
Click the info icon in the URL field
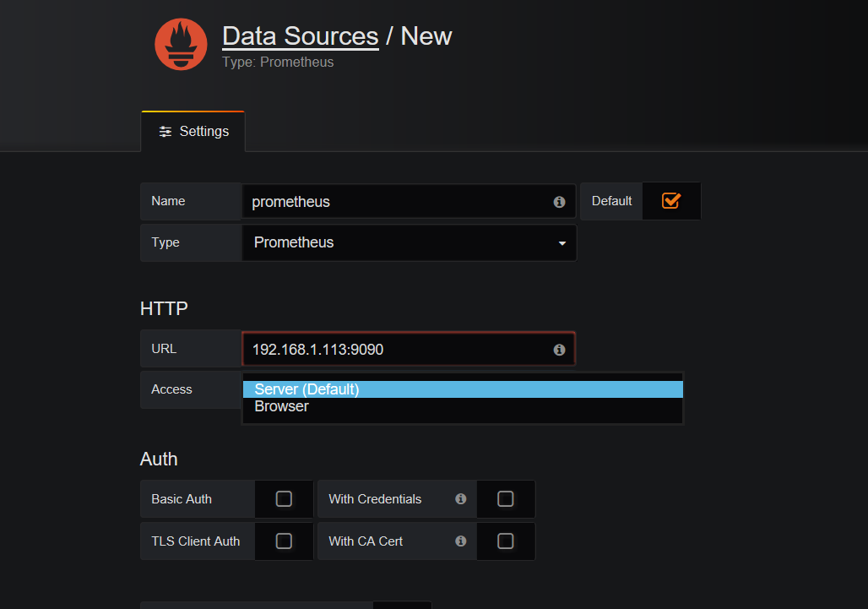click(559, 350)
